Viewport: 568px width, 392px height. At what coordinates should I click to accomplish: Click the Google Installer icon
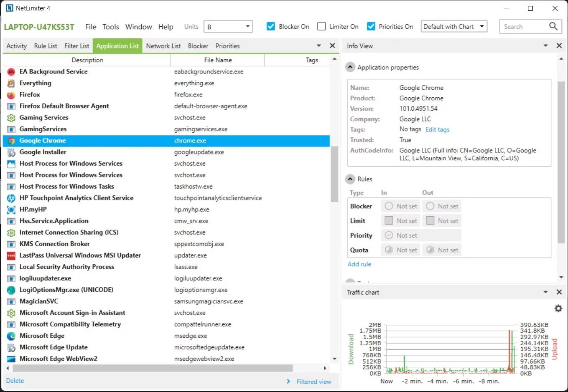coord(11,152)
